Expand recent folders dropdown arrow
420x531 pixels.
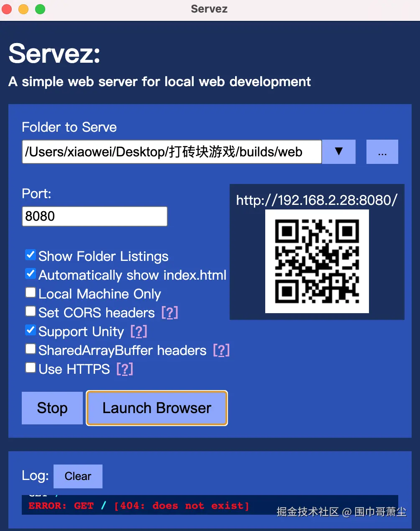339,152
